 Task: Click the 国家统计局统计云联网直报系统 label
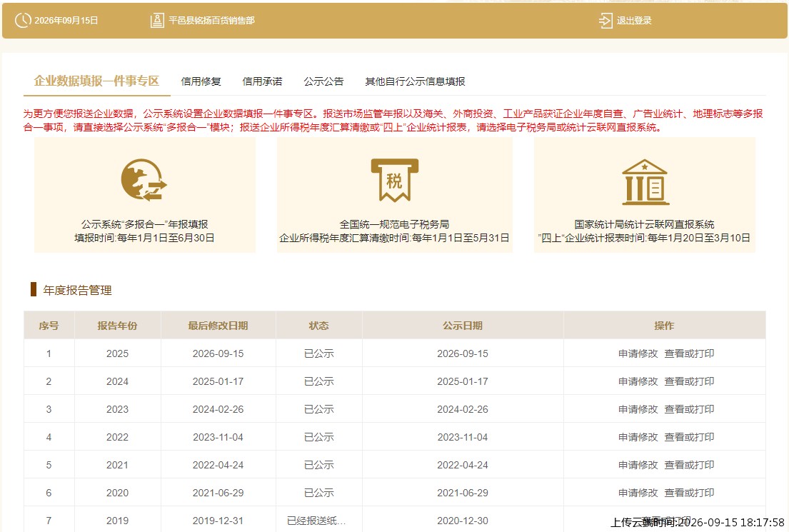645,224
